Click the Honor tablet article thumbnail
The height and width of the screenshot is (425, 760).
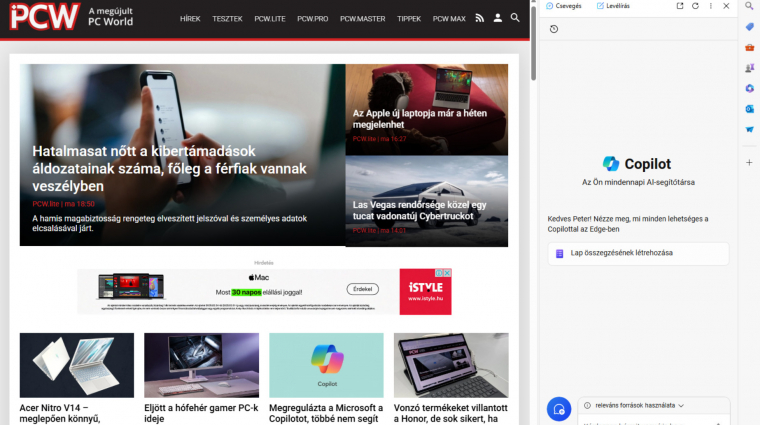tap(451, 365)
